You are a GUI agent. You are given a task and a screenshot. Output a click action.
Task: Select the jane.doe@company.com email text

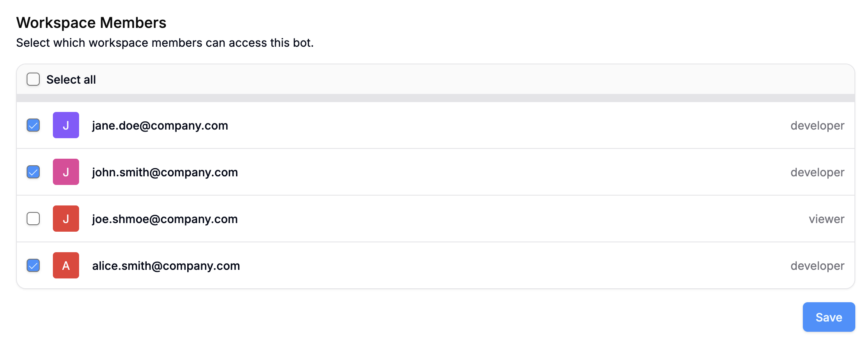(160, 125)
